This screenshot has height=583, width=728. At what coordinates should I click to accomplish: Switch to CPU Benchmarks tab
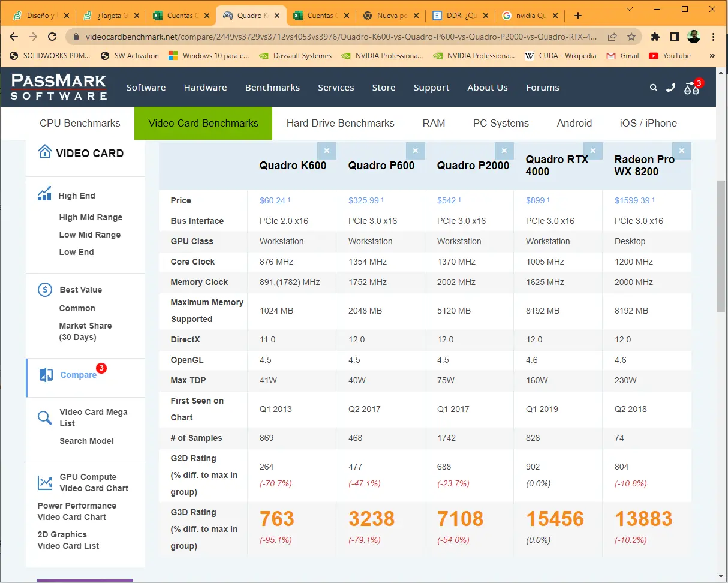tap(80, 123)
